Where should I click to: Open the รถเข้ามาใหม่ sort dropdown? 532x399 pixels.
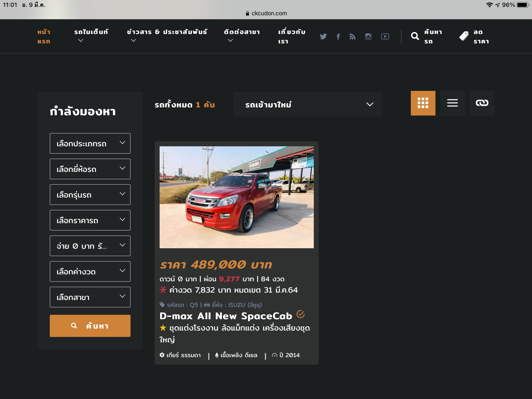[307, 104]
